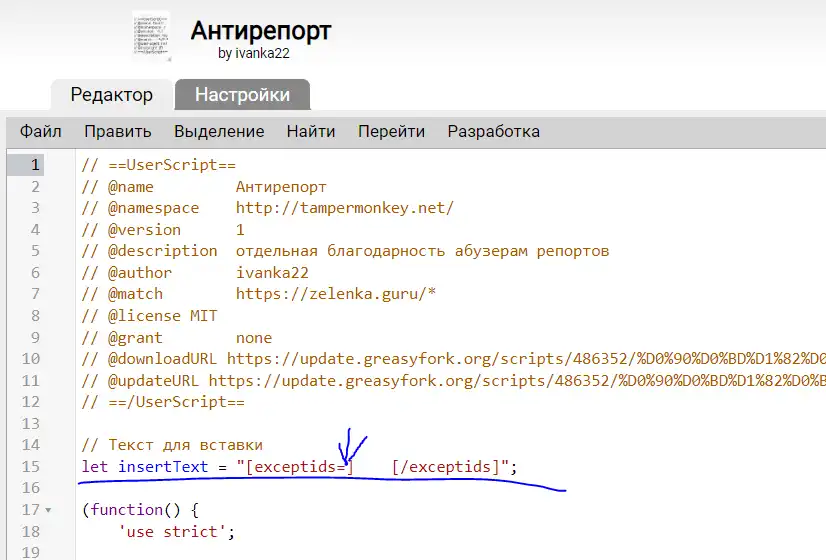Switch to the Редактор tab
Image resolution: width=826 pixels, height=560 pixels.
tap(112, 95)
